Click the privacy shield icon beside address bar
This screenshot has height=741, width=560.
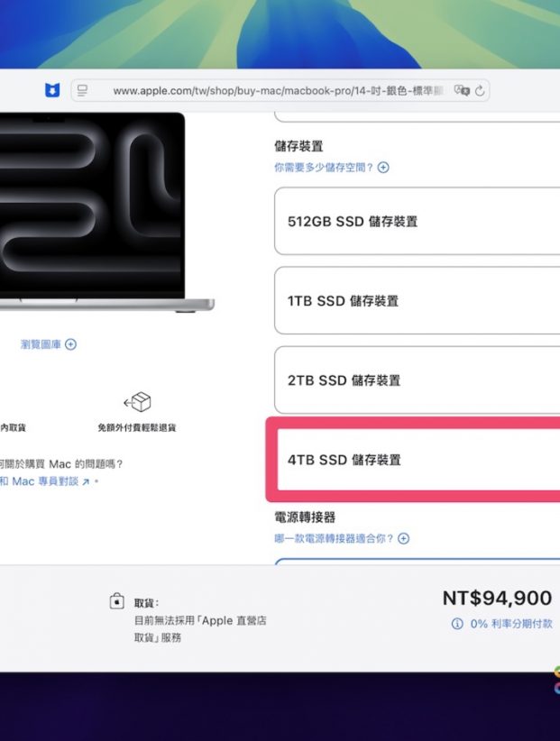pos(51,90)
